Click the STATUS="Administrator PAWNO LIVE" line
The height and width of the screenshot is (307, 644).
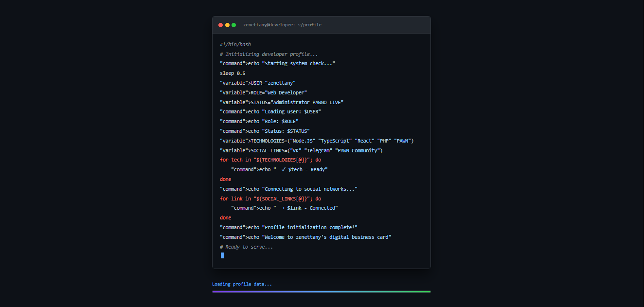(282, 103)
